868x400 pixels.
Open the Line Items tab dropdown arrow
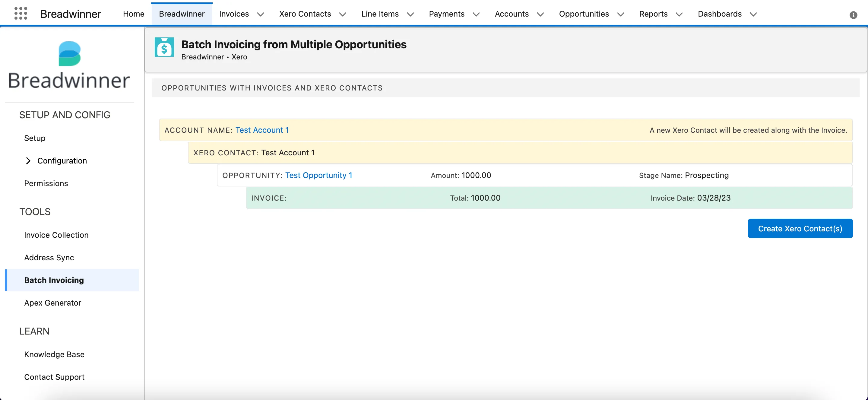click(x=410, y=14)
